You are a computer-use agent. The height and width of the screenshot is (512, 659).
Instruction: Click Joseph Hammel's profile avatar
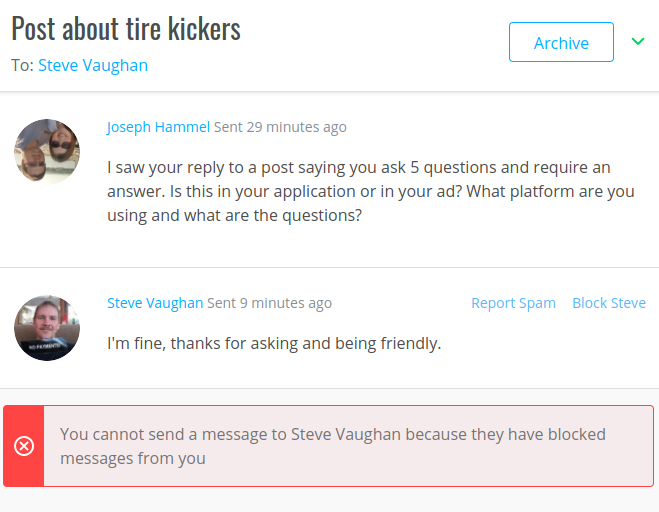[x=47, y=151]
